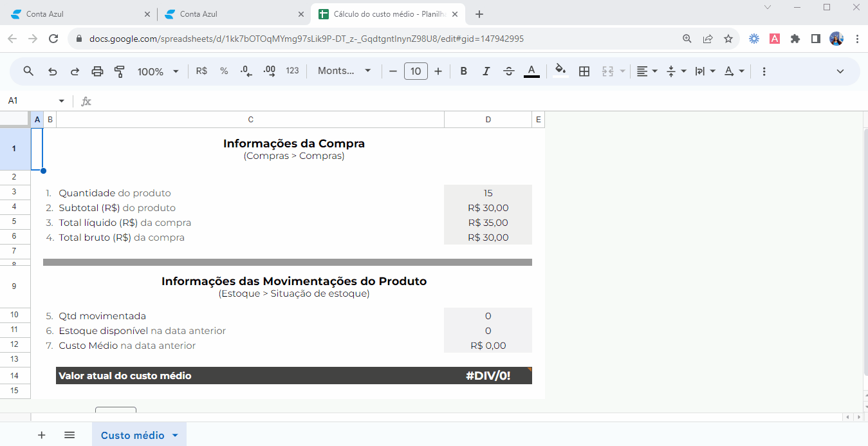868x446 pixels.
Task: Close the Cálculo do custo médio tab
Action: coord(454,14)
